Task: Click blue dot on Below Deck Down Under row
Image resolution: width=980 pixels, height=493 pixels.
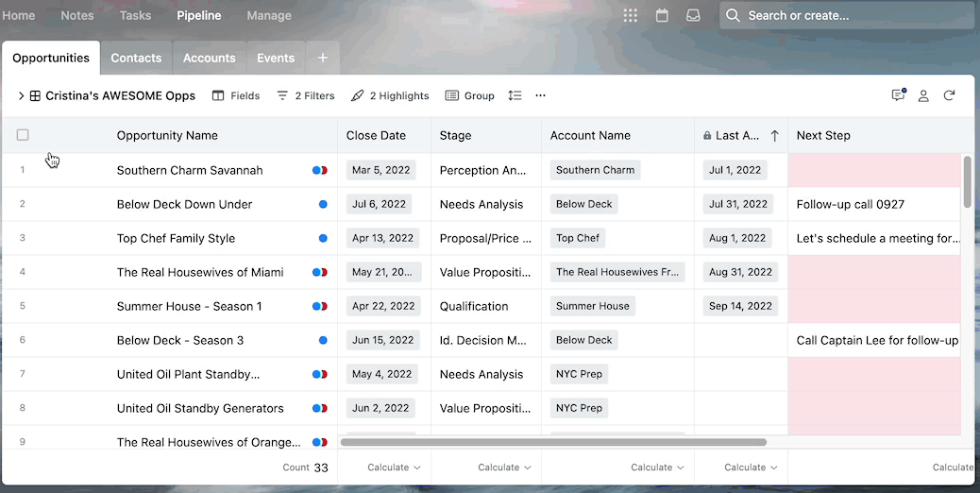Action: [323, 204]
